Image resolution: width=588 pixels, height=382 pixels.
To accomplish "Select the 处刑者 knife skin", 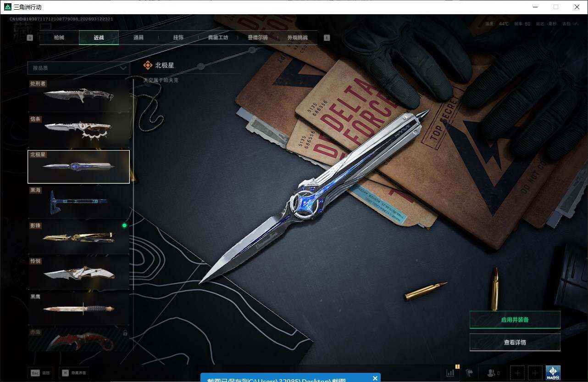I will (78, 95).
